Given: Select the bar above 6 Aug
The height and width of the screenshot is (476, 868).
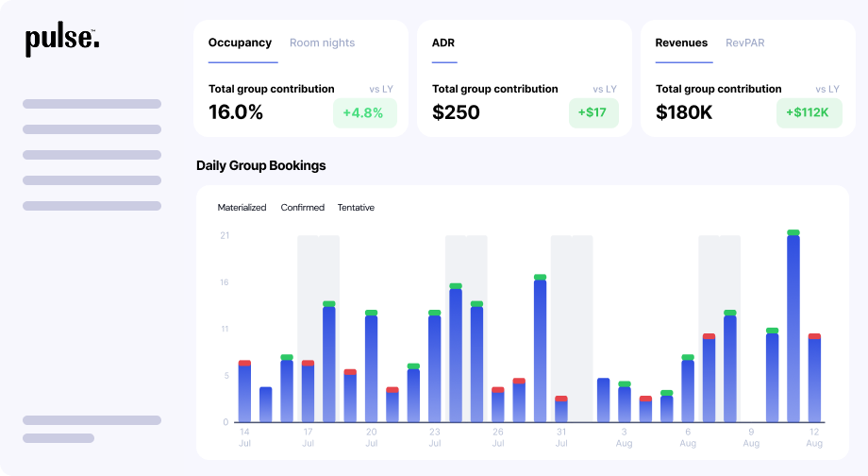Looking at the screenshot, I should 688,388.
